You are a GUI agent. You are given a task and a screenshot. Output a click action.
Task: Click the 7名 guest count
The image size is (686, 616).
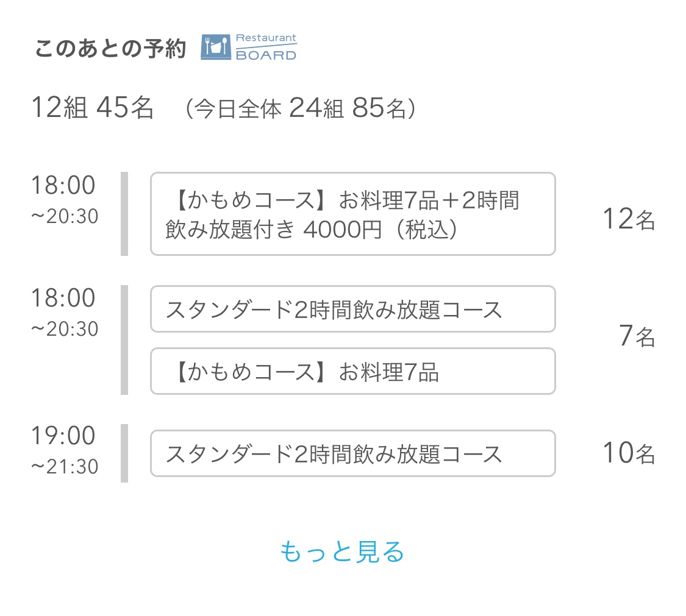coord(637,335)
